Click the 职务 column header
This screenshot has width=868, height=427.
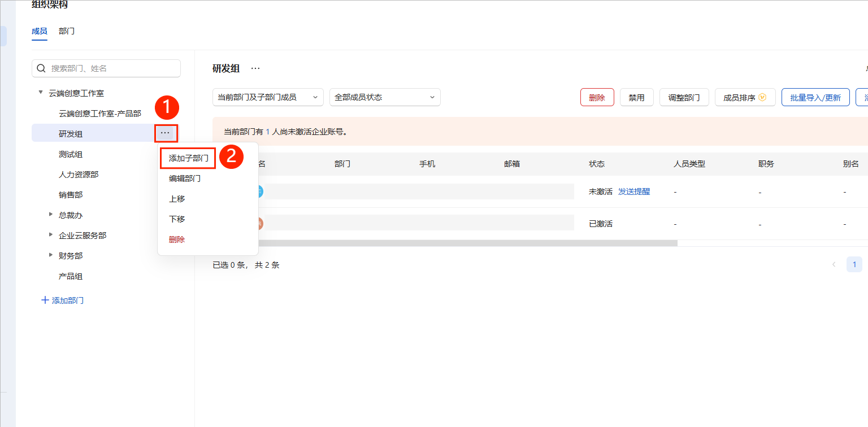tap(766, 164)
